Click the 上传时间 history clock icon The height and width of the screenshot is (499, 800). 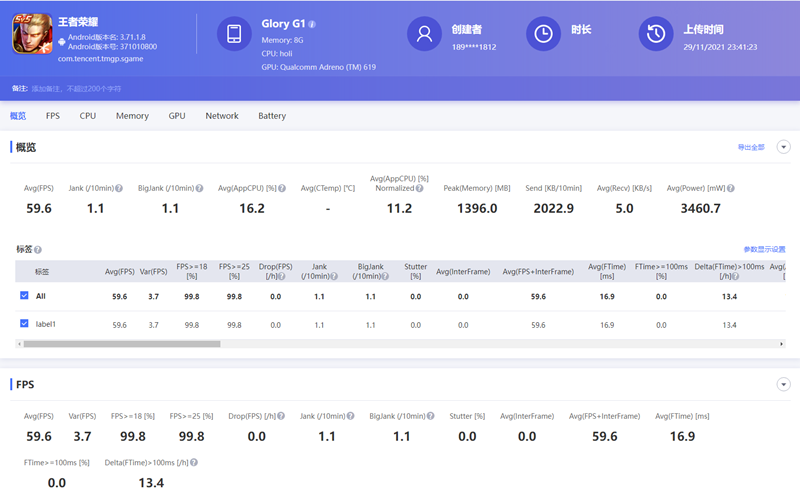[655, 34]
